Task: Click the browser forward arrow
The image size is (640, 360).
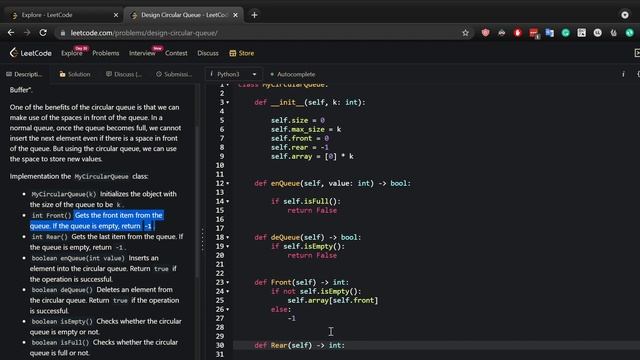Action: click(27, 33)
